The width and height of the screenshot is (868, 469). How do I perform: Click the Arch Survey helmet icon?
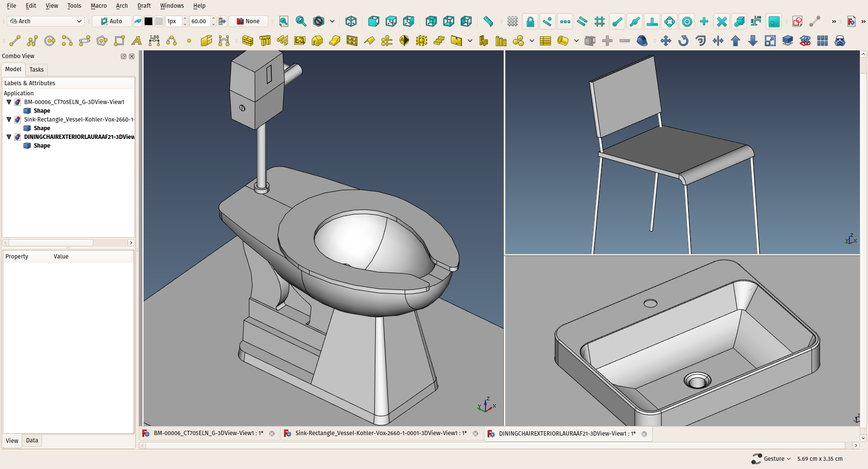tap(642, 41)
